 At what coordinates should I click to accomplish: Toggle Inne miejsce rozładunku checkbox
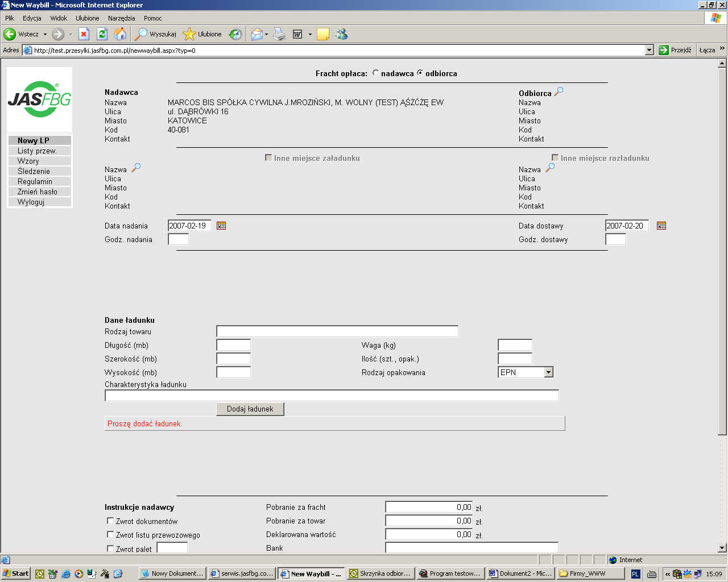coord(555,157)
